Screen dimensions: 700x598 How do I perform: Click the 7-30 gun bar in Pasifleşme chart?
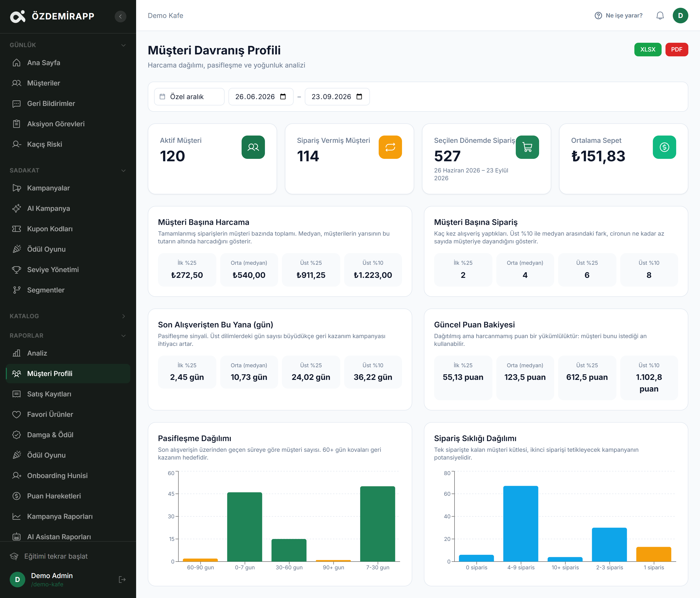(x=377, y=524)
